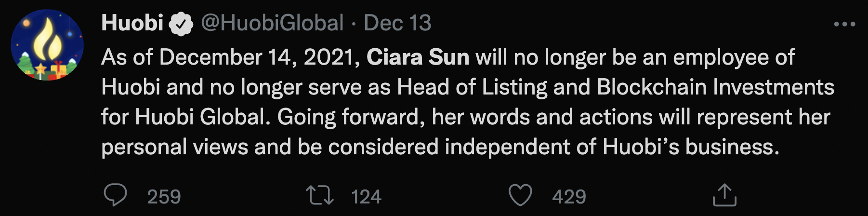Click the Dec 13 timestamp
868x216 pixels.
click(397, 23)
